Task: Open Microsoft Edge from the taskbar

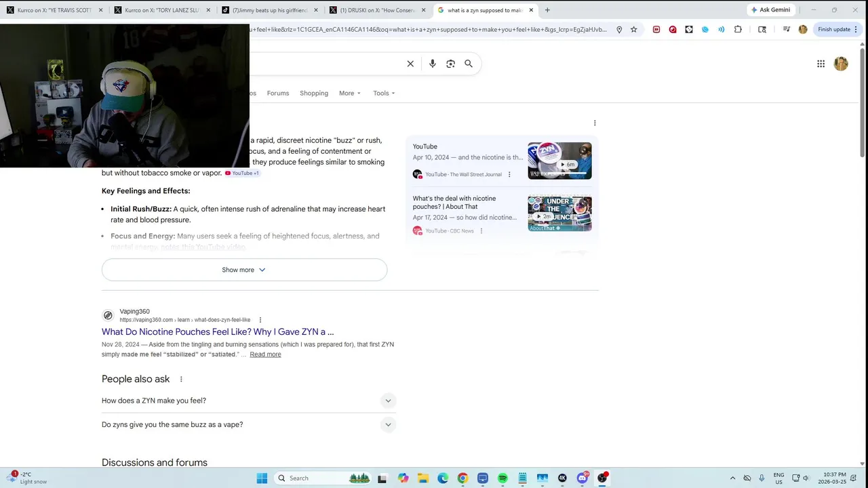Action: pos(443,479)
